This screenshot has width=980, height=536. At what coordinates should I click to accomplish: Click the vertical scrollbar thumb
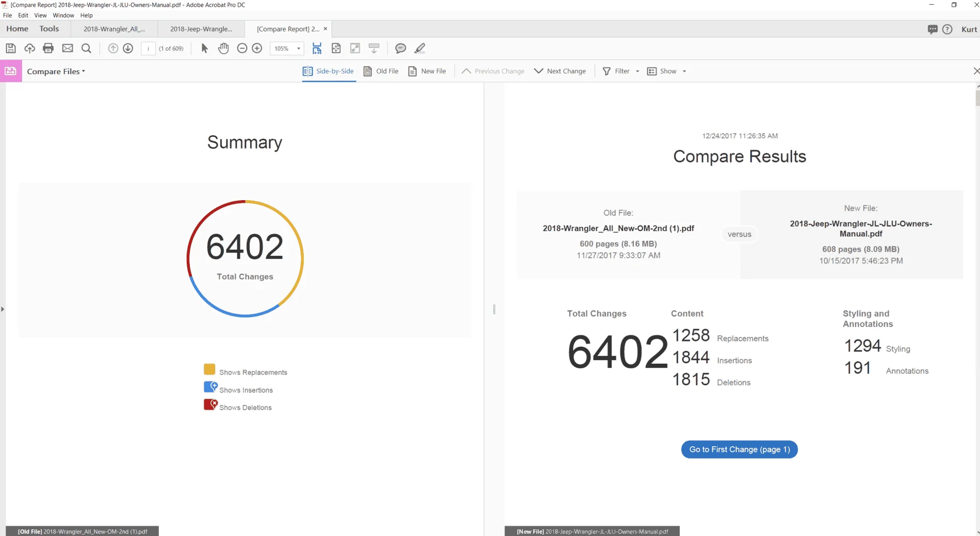(977, 98)
